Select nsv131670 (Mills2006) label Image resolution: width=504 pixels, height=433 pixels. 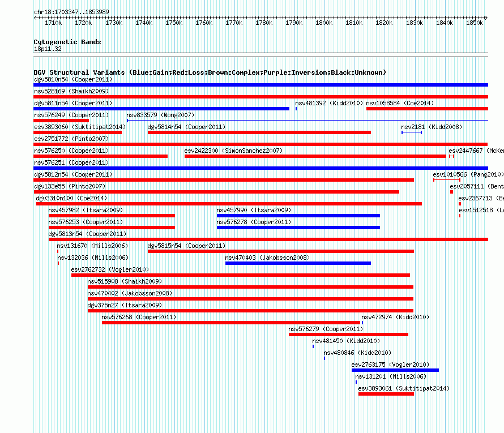[x=92, y=246]
